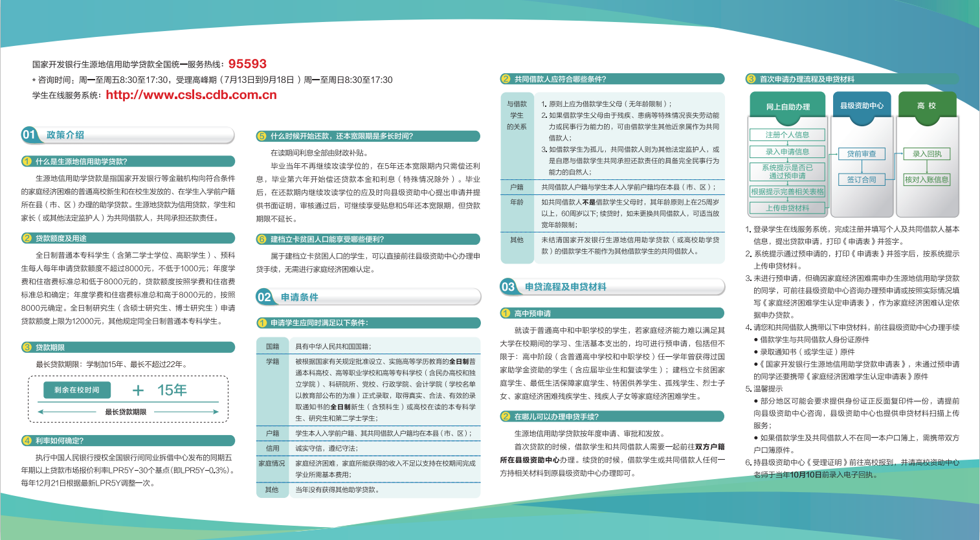Click the 核对入账信息 step box
This screenshot has width=980, height=540.
click(926, 179)
